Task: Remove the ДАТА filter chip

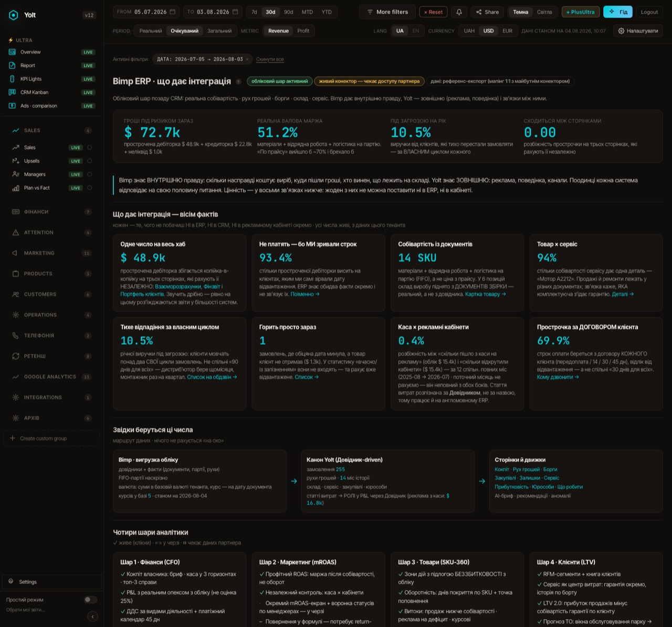Action: (247, 59)
